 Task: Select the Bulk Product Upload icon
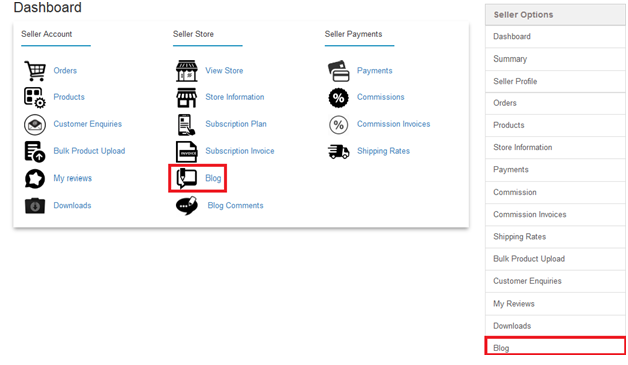(35, 151)
